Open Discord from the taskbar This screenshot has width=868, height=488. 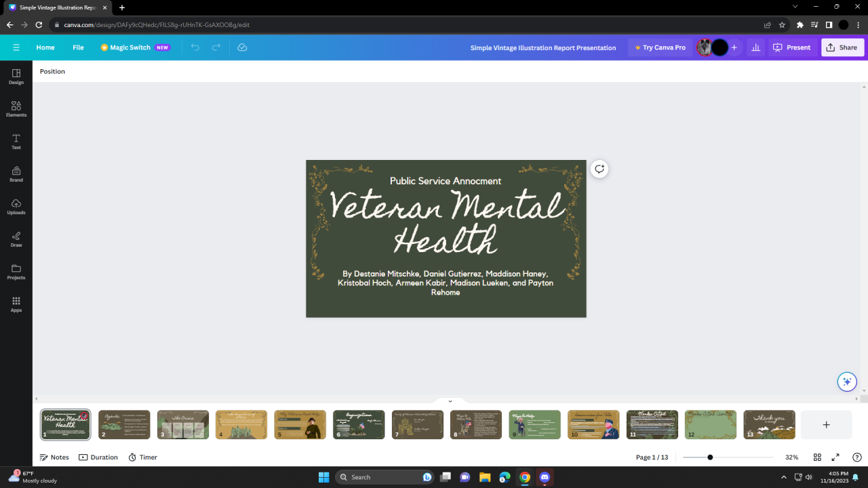pos(545,477)
